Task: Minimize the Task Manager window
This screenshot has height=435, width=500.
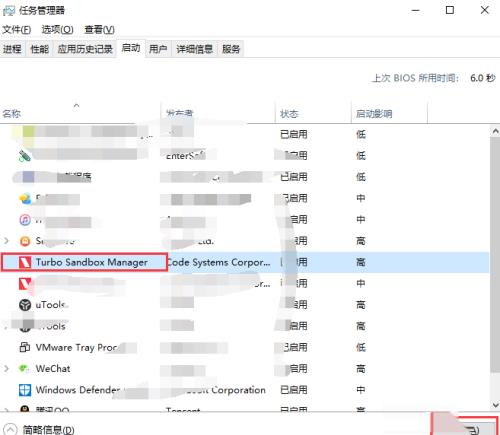Action: coord(415,10)
